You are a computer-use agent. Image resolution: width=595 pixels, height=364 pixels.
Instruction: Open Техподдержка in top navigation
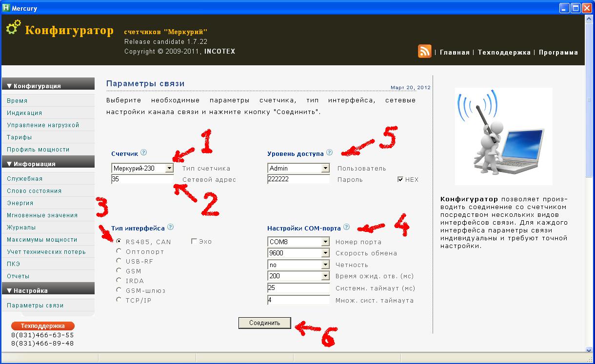coord(504,52)
